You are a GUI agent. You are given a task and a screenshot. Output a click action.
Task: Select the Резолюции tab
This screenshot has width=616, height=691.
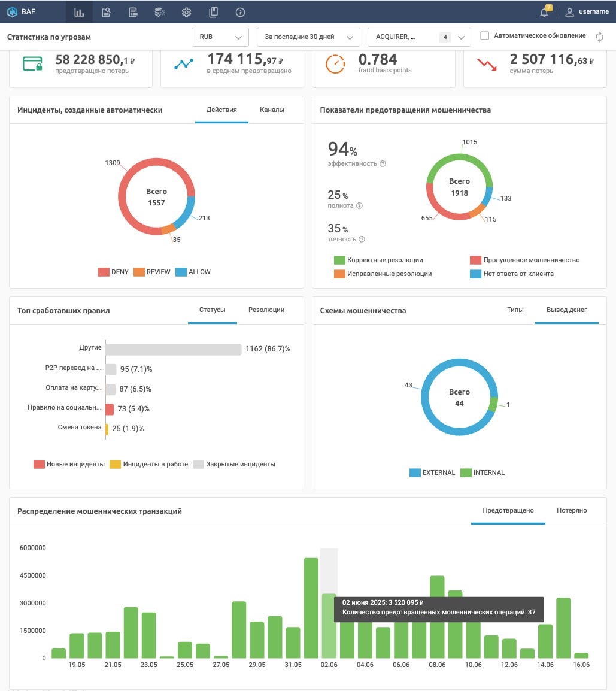click(266, 310)
